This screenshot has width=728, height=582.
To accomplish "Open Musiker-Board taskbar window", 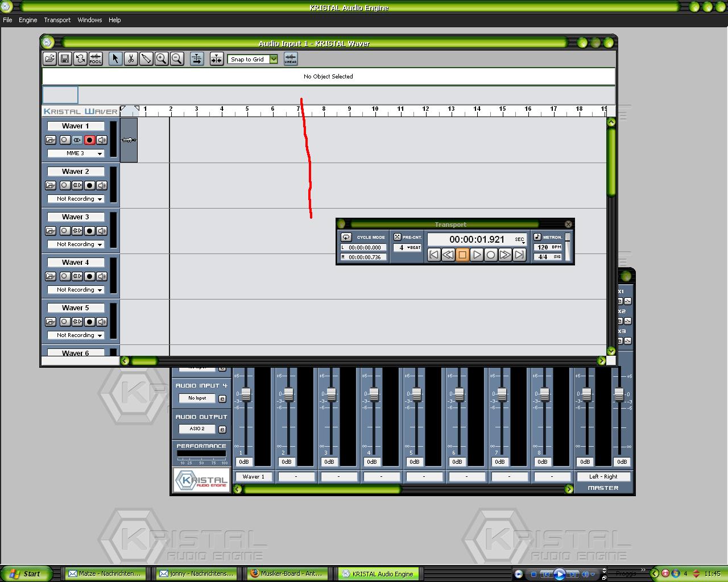I will (287, 573).
